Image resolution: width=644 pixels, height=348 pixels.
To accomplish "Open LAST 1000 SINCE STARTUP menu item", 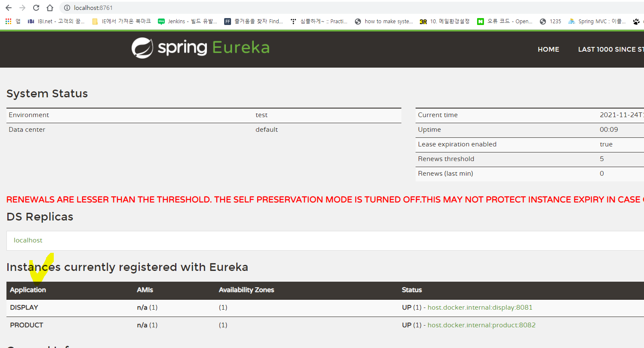I will (x=611, y=50).
